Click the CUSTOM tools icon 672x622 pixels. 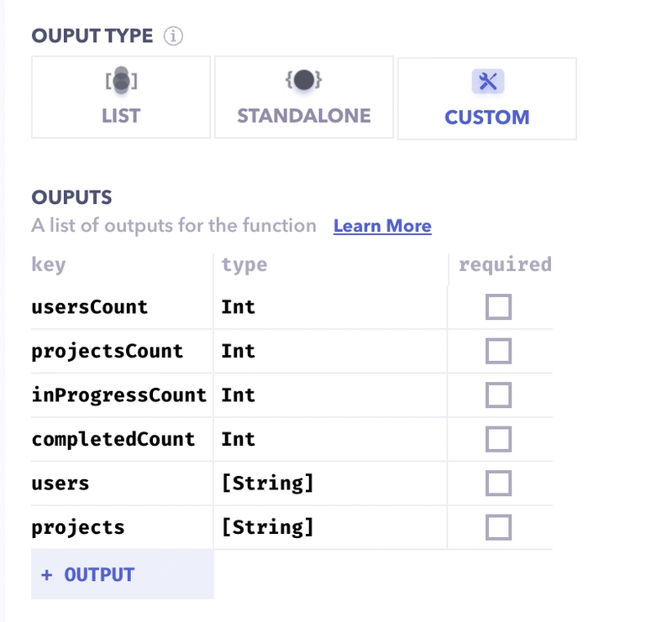click(488, 81)
